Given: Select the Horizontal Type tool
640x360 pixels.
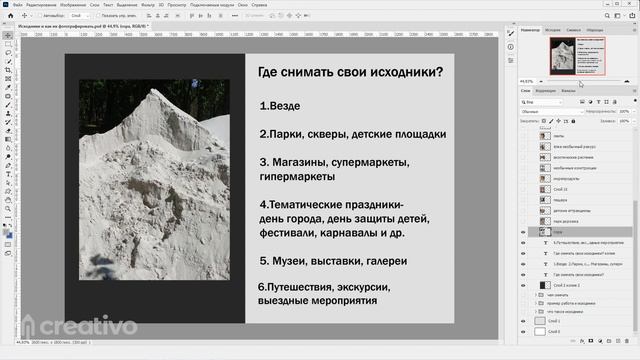Looking at the screenshot, I should 8,174.
